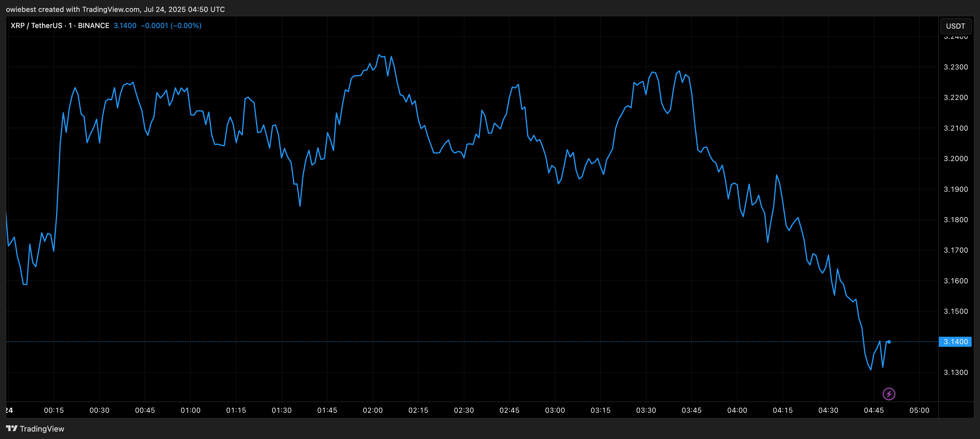Click the 3.1600 price axis label

tap(956, 281)
